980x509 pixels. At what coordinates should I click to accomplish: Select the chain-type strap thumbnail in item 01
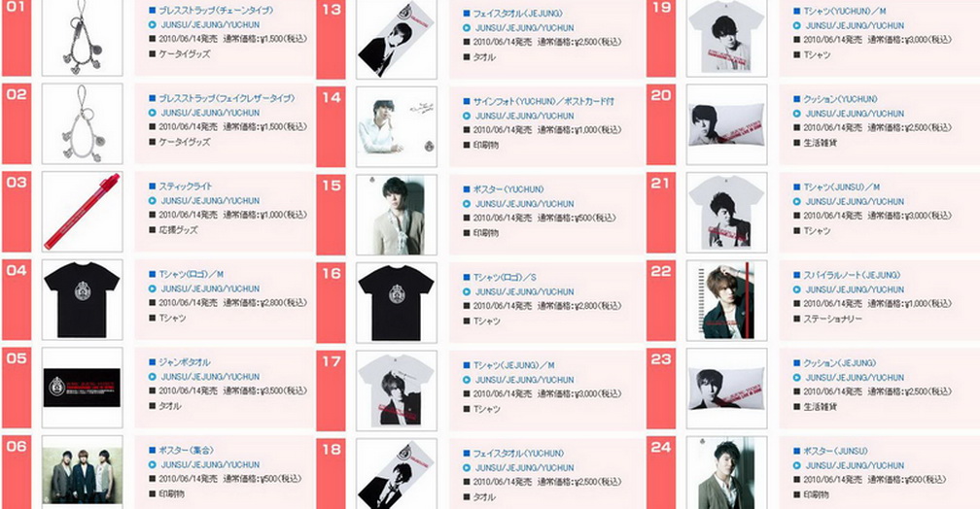pos(83,36)
